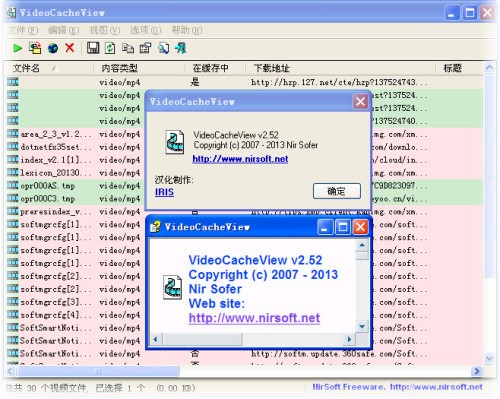Open purple nirsoft.net link in lower window

click(254, 318)
